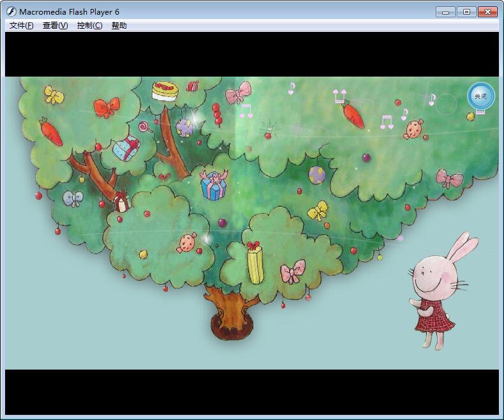Select the pink bow beside the yellow gift
The width and height of the screenshot is (504, 420).
[x=293, y=271]
